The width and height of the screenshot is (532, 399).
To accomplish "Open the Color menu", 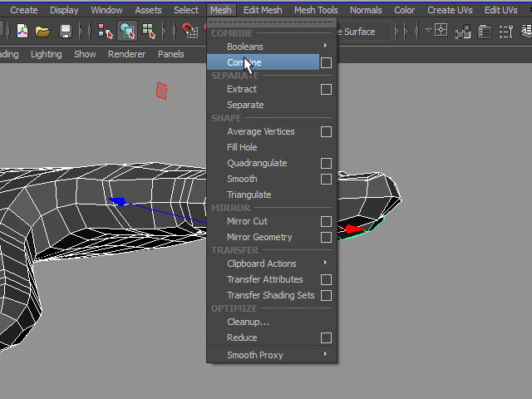I will pos(405,10).
